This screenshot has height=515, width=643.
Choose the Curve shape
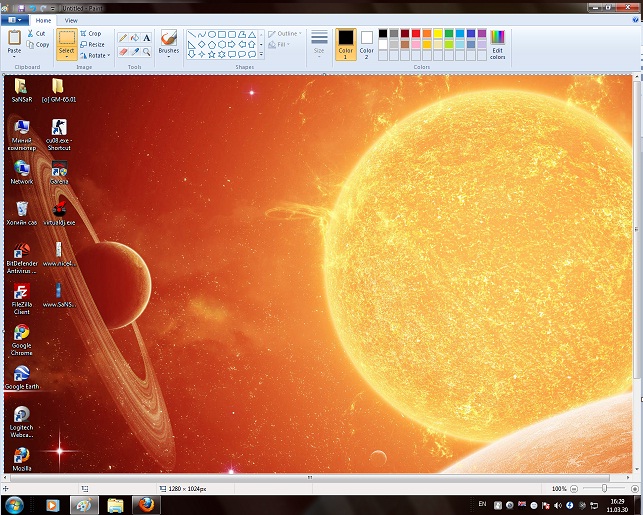click(202, 34)
